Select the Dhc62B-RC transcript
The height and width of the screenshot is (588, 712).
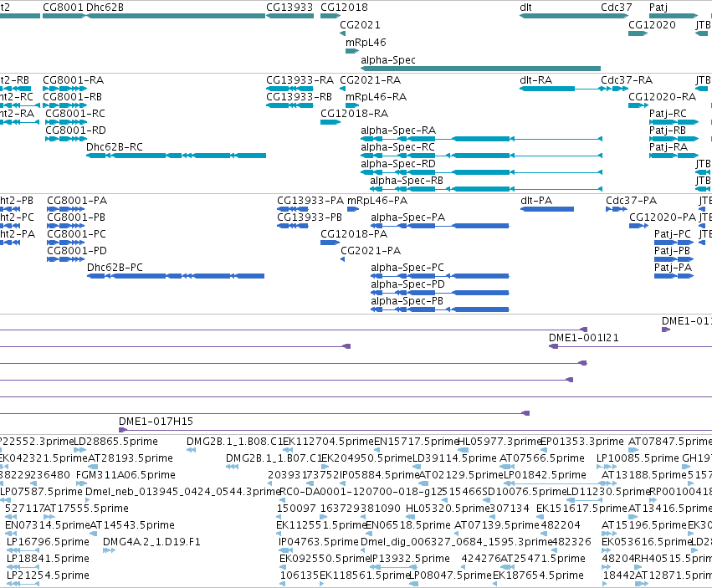pos(177,156)
